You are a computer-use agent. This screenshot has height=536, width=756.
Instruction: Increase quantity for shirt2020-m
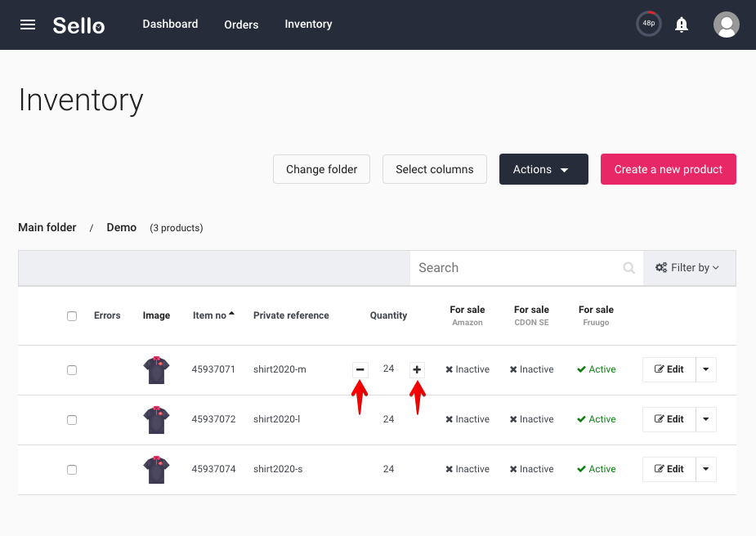[x=417, y=369]
